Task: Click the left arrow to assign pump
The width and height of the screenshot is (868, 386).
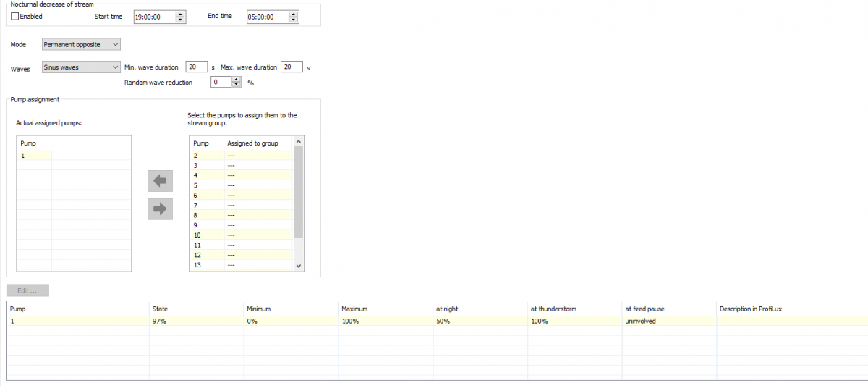Action: (x=161, y=181)
